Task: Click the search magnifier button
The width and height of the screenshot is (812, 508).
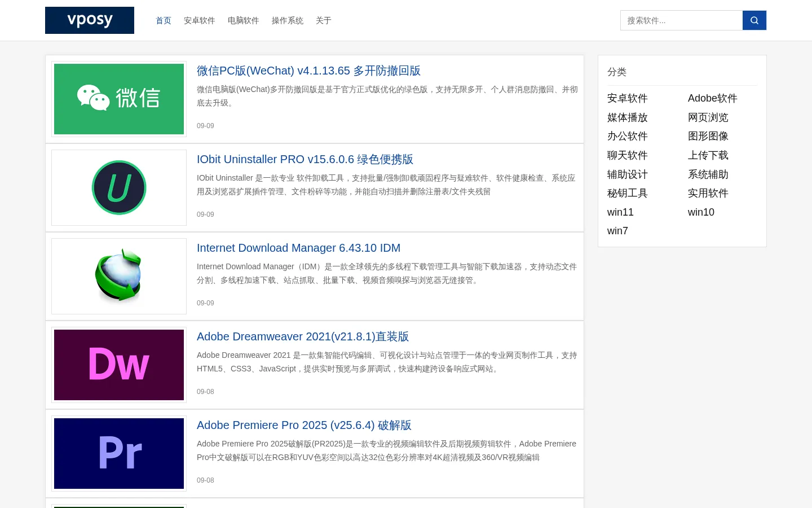Action: point(754,20)
